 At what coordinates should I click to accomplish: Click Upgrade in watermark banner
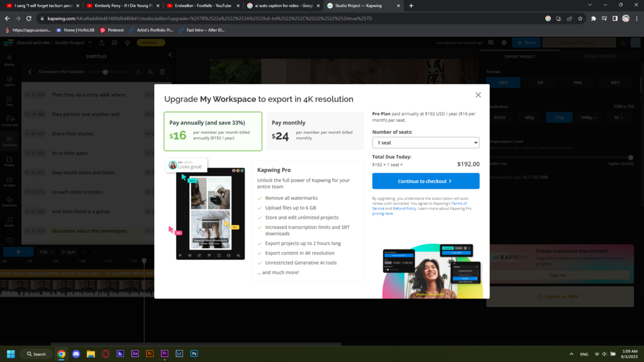point(559,275)
